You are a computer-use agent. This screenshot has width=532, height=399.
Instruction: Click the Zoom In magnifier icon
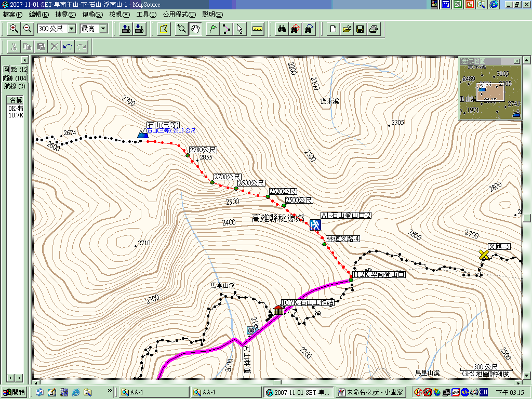pos(14,29)
